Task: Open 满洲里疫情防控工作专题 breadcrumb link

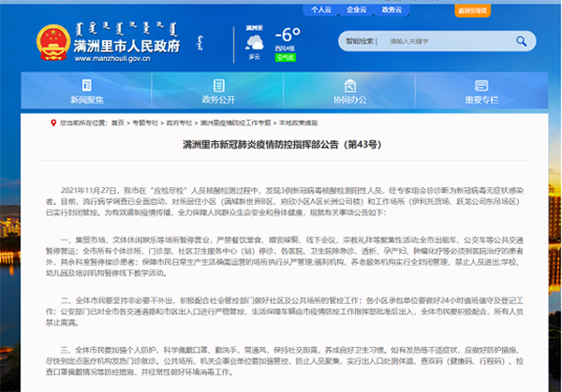Action: click(x=229, y=123)
